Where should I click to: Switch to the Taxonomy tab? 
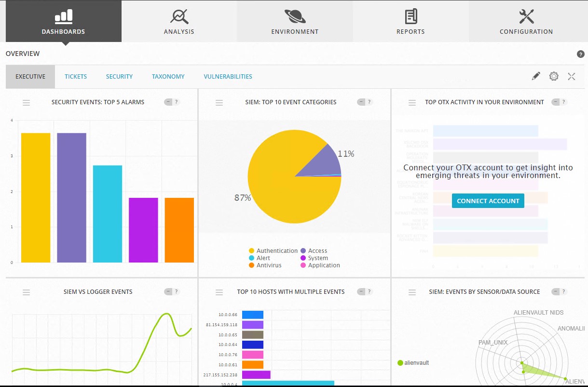coord(168,77)
